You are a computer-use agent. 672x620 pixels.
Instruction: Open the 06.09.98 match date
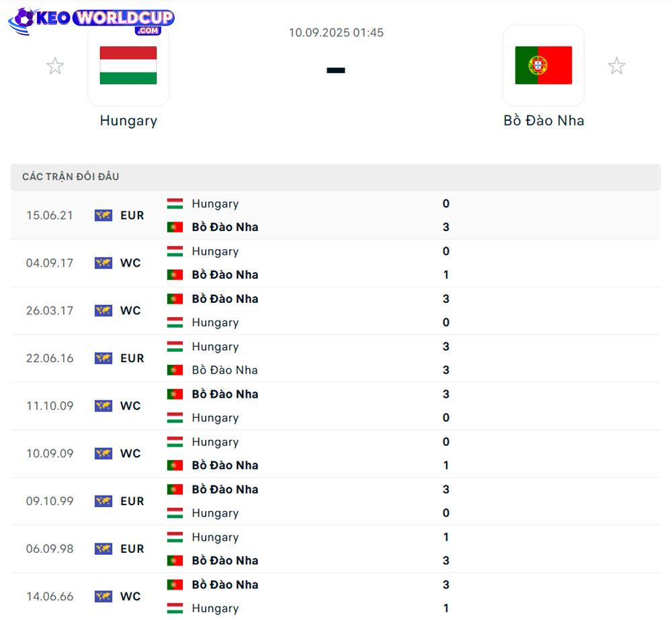click(x=50, y=548)
